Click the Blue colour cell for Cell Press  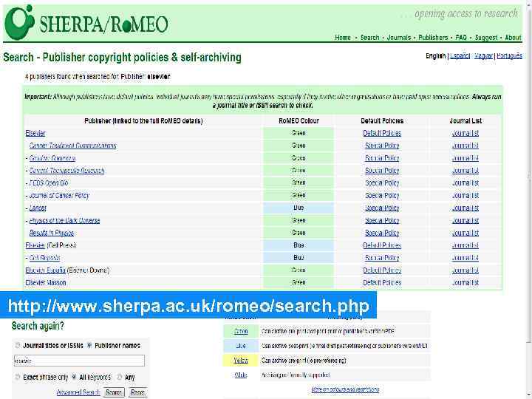299,245
